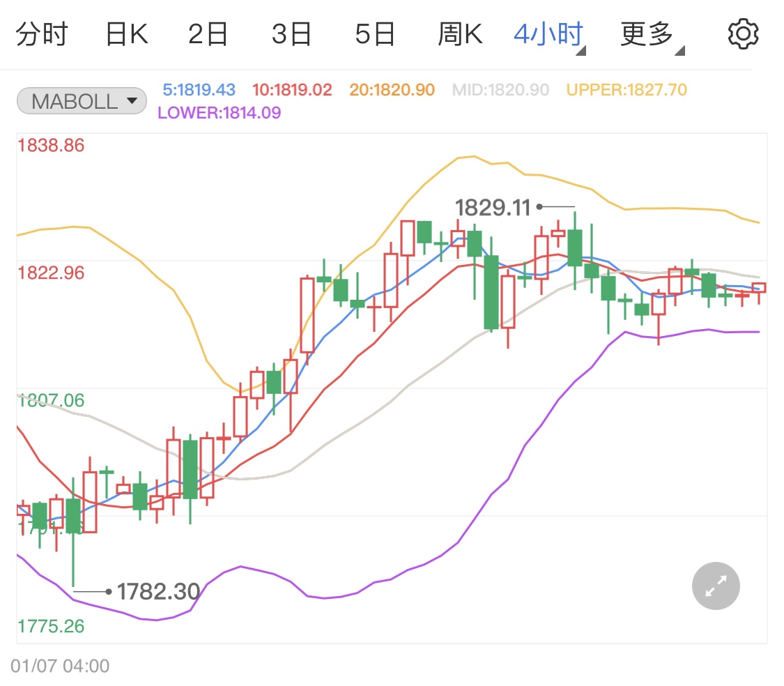Show the 5日 five-day chart tab
Screen dimensions: 784x686
click(x=375, y=35)
